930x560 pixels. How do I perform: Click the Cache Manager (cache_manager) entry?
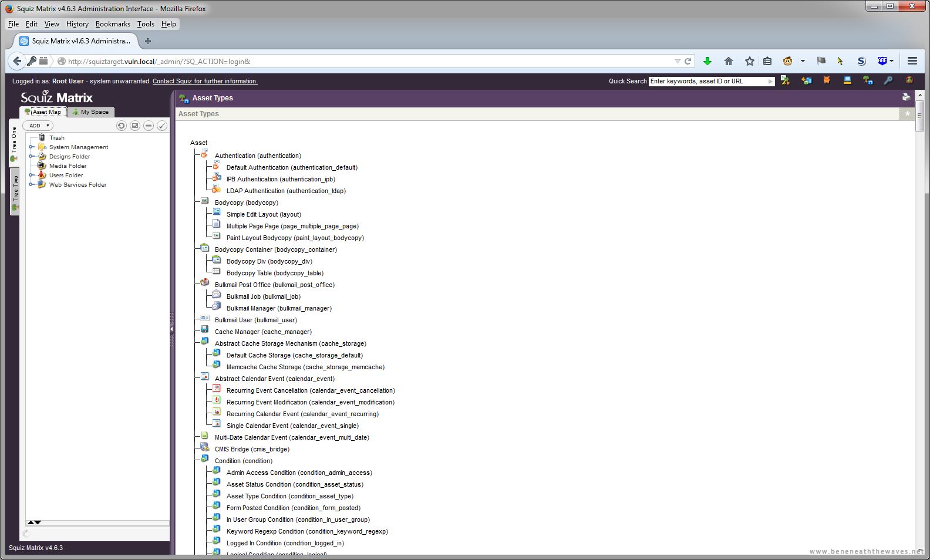pos(263,332)
